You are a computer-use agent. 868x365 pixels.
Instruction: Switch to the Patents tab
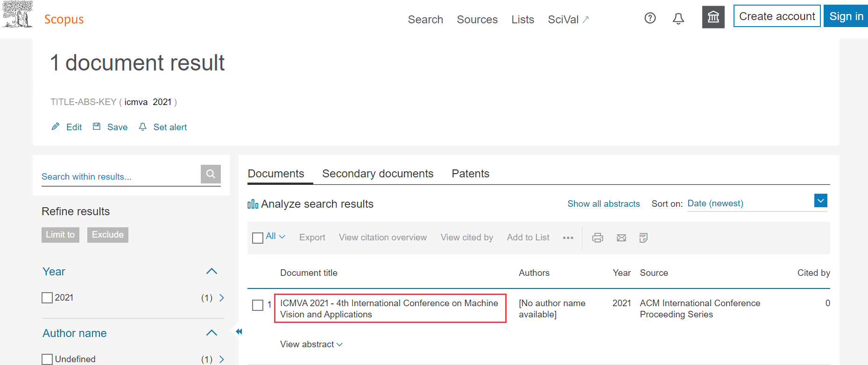(470, 174)
